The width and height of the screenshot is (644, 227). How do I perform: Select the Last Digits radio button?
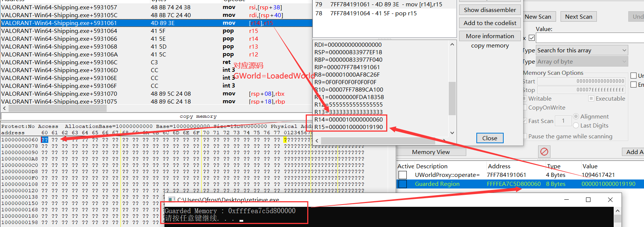click(576, 125)
